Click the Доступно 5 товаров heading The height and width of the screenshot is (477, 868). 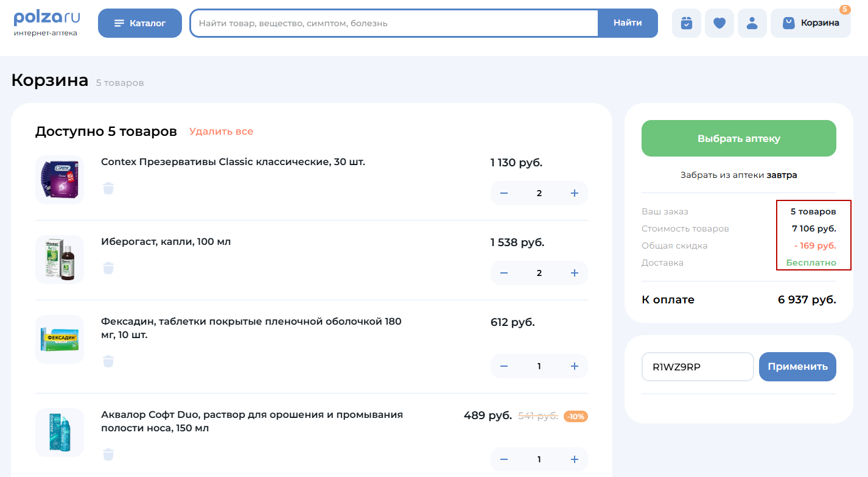[106, 132]
